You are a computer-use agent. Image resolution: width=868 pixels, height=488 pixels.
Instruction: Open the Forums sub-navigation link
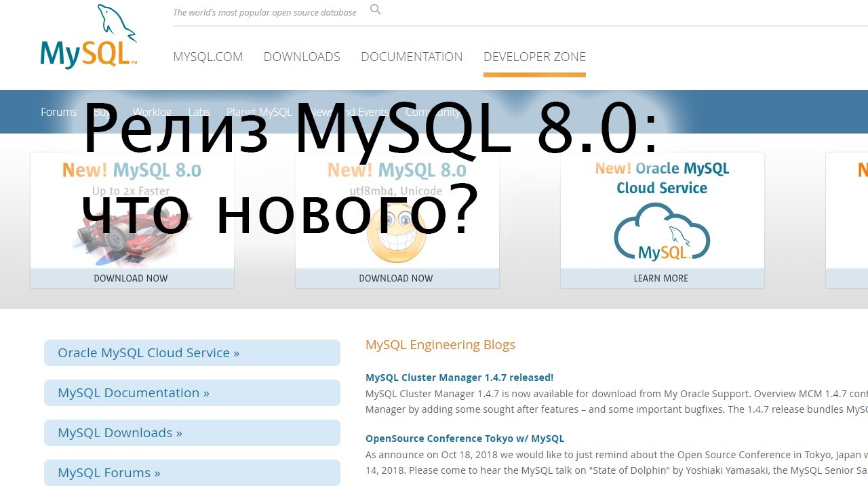click(59, 112)
